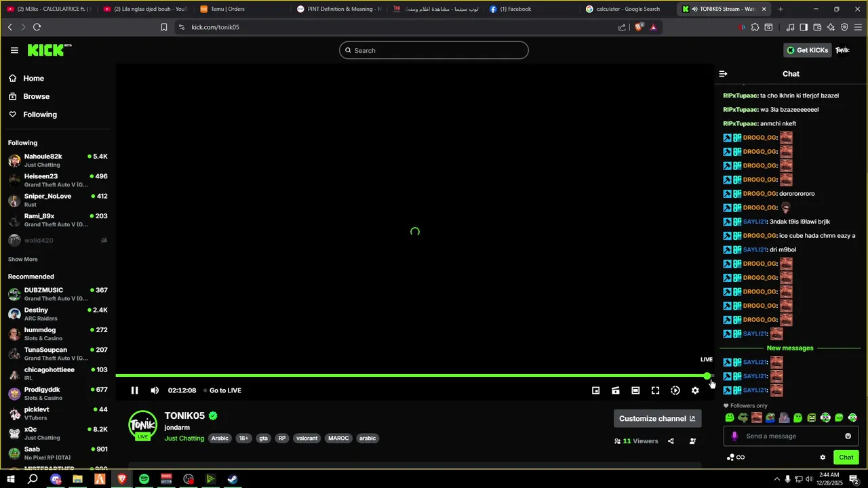Click TunaSoupcan channel avatar
The image size is (868, 488).
(14, 354)
